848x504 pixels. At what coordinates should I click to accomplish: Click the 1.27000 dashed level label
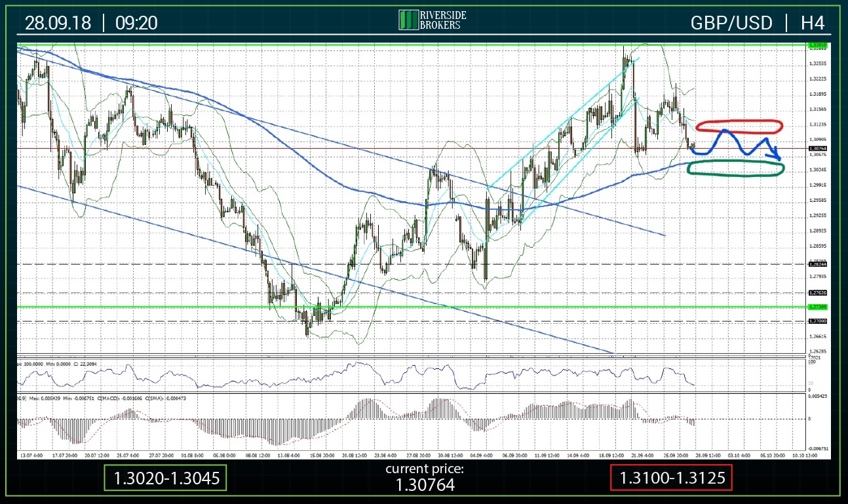(818, 321)
